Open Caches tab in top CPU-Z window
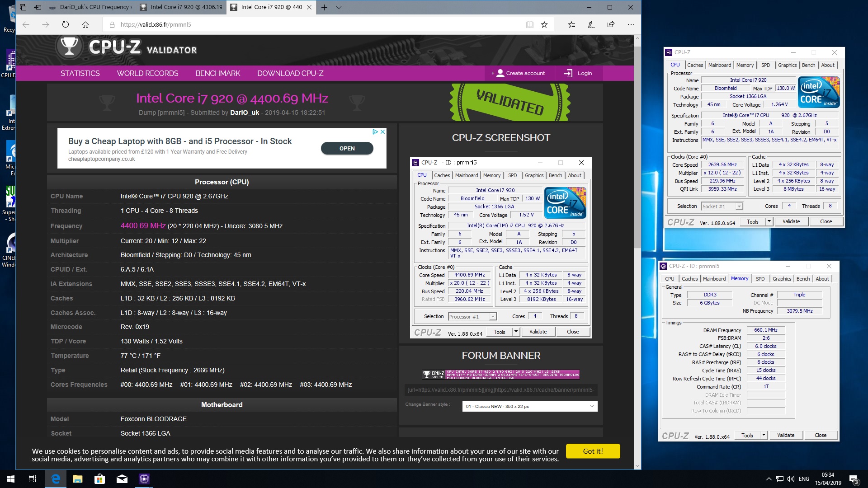 pyautogui.click(x=695, y=65)
